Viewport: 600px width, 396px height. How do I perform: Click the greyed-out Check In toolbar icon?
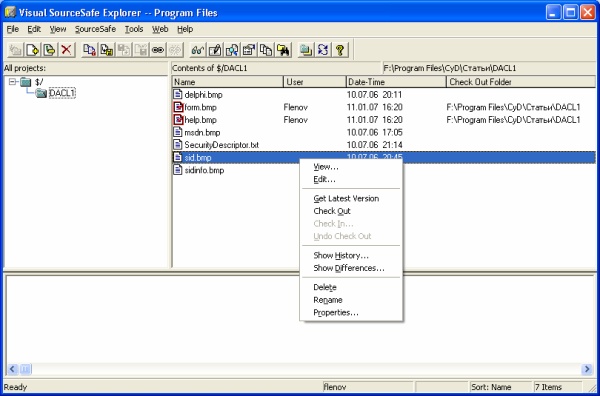pos(123,50)
